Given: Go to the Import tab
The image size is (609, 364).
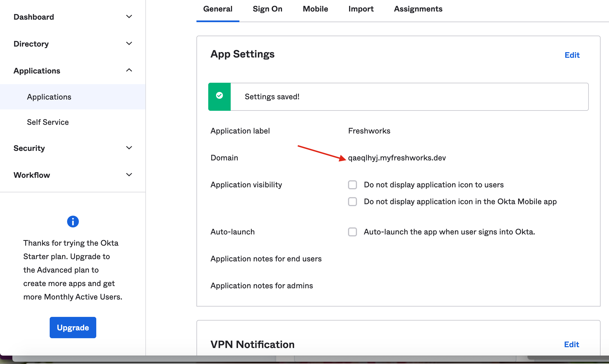Looking at the screenshot, I should pos(361,9).
